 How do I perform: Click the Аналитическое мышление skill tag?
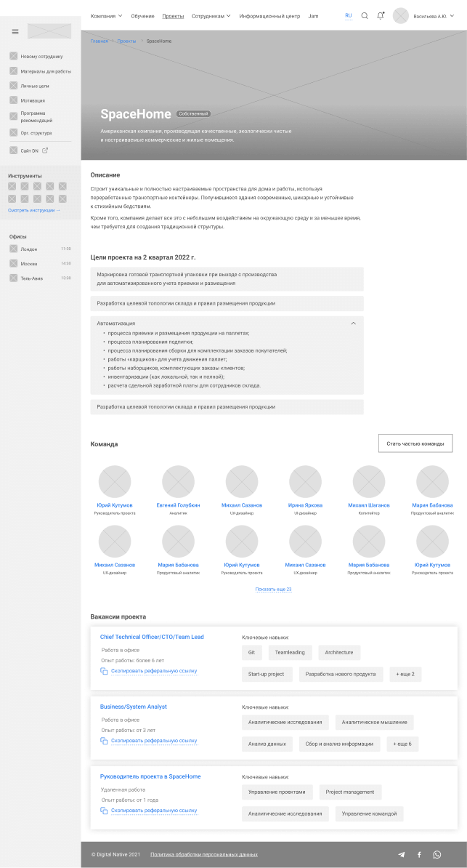[x=375, y=722]
